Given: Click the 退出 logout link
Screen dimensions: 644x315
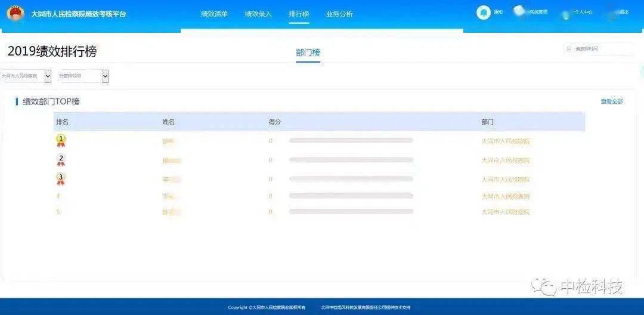Looking at the screenshot, I should pyautogui.click(x=623, y=13).
